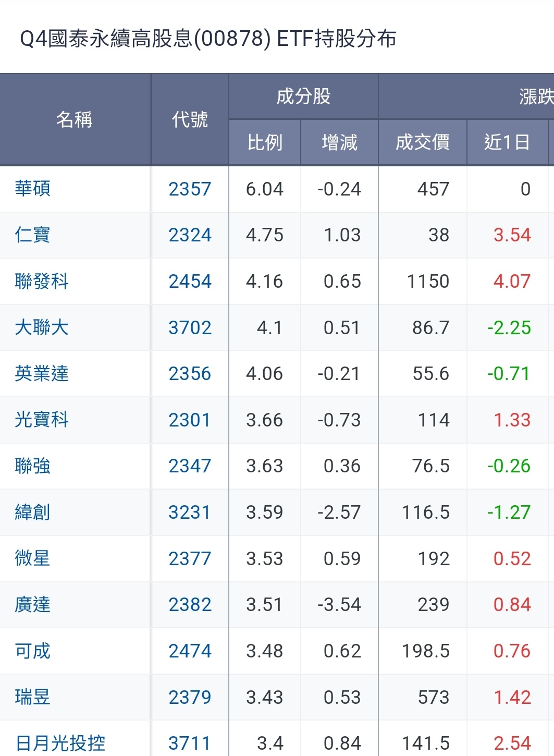Click stock code 2454

click(190, 282)
